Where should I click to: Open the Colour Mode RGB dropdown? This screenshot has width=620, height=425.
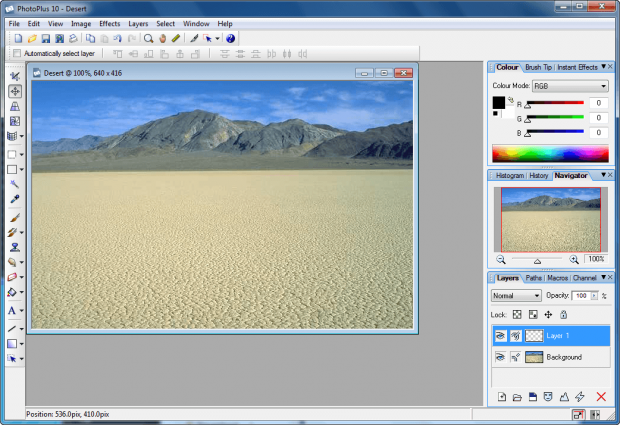coord(570,86)
